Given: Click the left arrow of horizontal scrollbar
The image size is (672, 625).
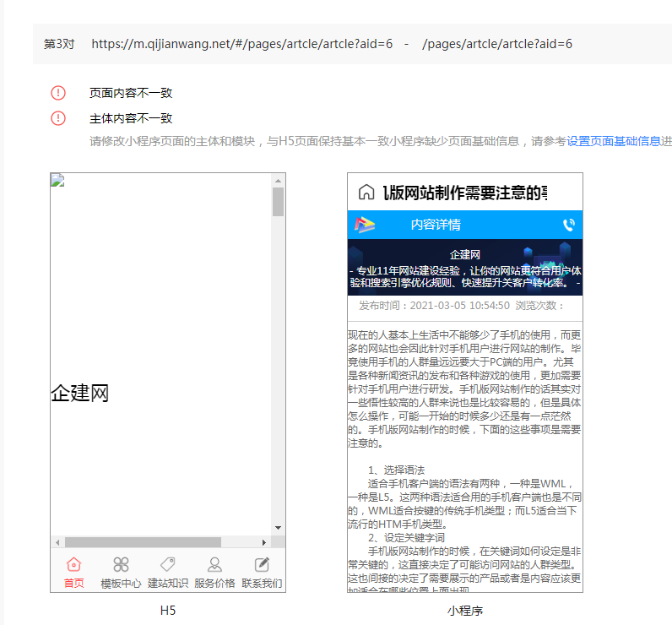Looking at the screenshot, I should pyautogui.click(x=57, y=542).
